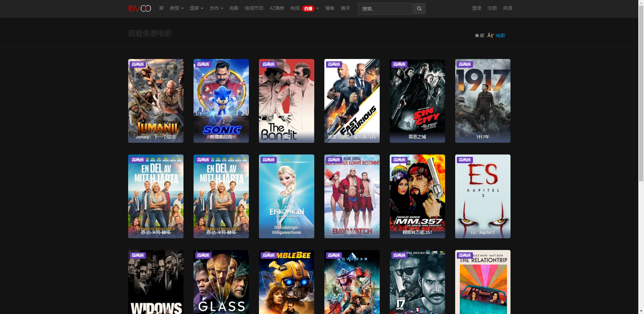Open the Jumanji movie poster

pos(156,101)
